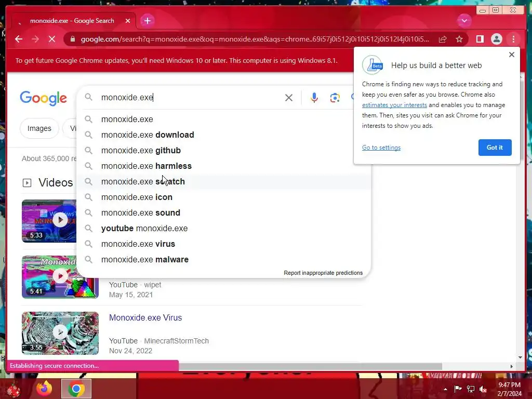
Task: Click the address bar URL
Action: click(255, 39)
